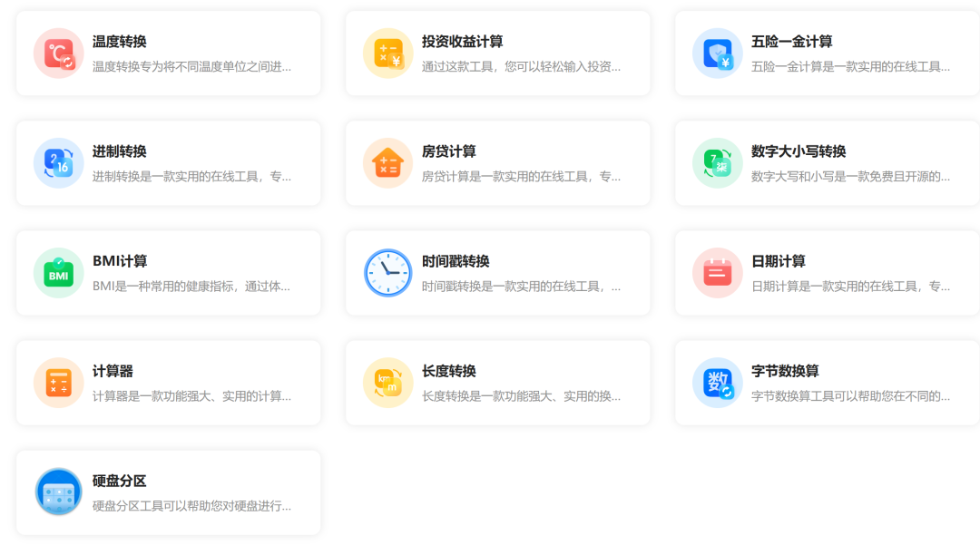Select the 硬盘分区 disk icon
Image resolution: width=980 pixels, height=545 pixels.
[58, 491]
